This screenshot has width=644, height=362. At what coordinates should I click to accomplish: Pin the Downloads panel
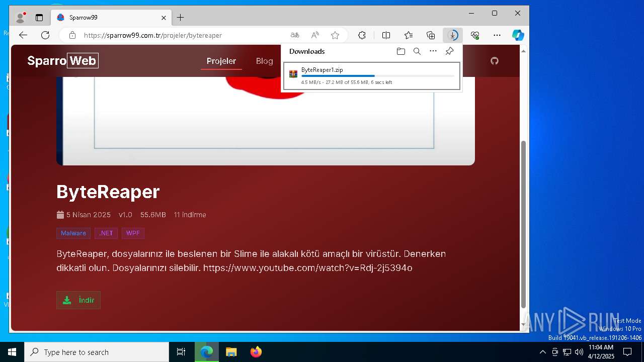coord(450,51)
